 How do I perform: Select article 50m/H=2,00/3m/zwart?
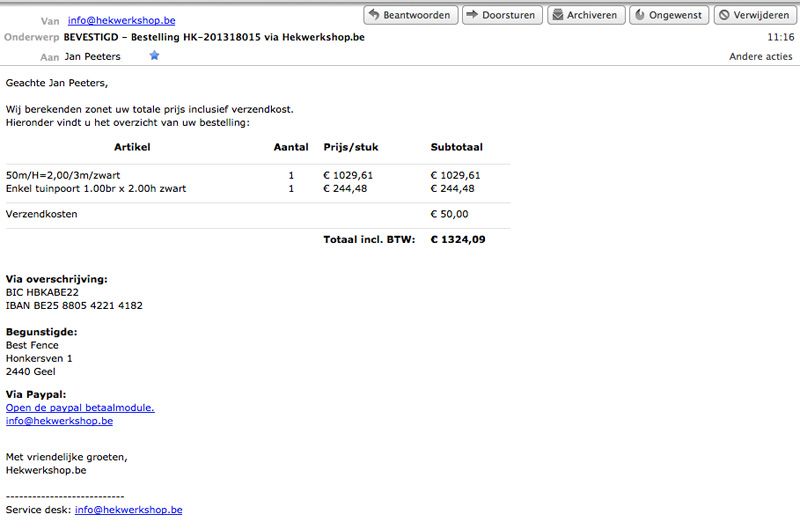63,175
